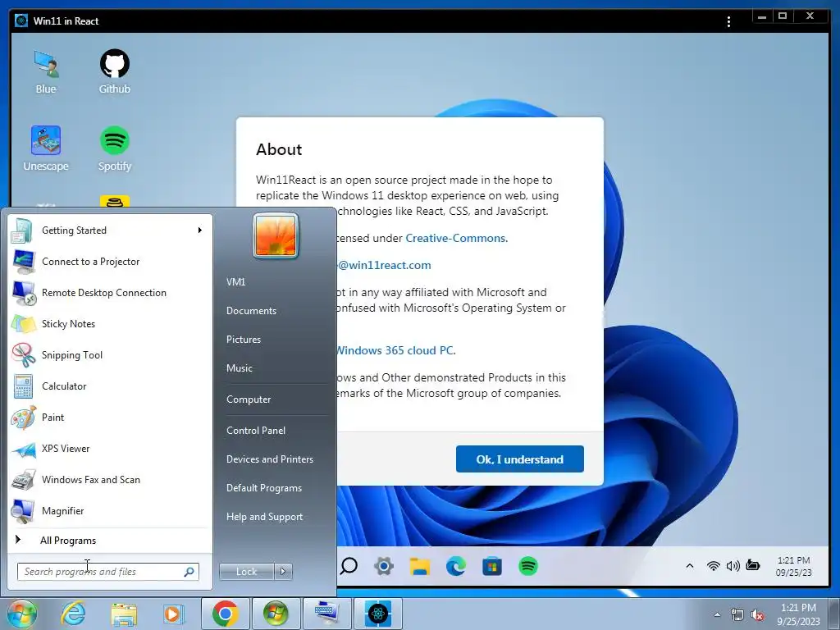
Task: Click the search magnifier in Start search box
Action: click(x=189, y=572)
